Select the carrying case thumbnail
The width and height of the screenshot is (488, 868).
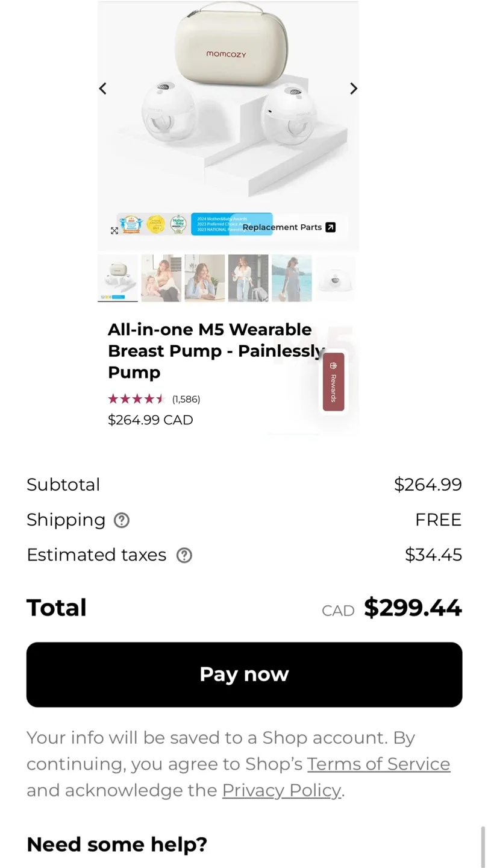point(117,278)
